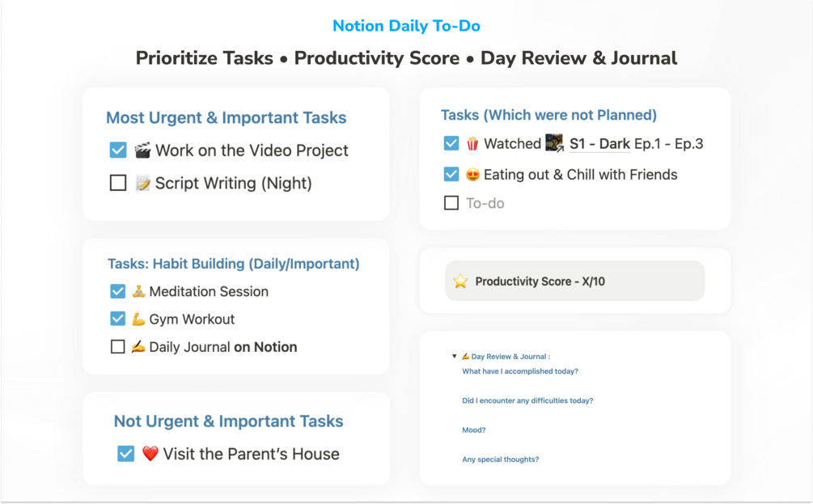The height and width of the screenshot is (504, 813).
Task: Open the S1 - Dark page link
Action: point(599,144)
